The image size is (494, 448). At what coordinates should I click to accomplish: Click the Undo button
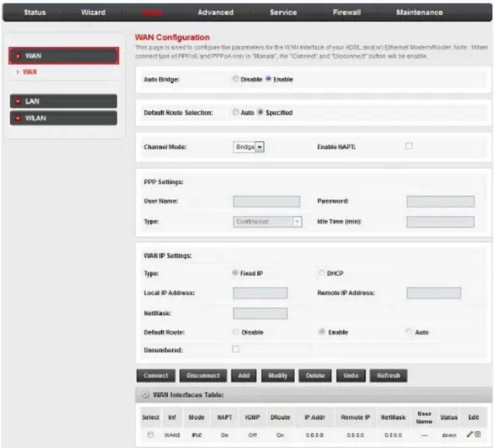coord(351,376)
